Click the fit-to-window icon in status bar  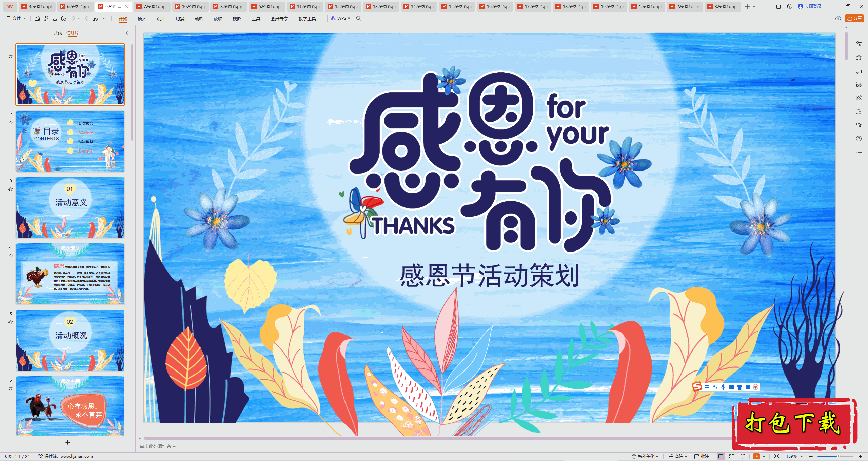[777, 456]
